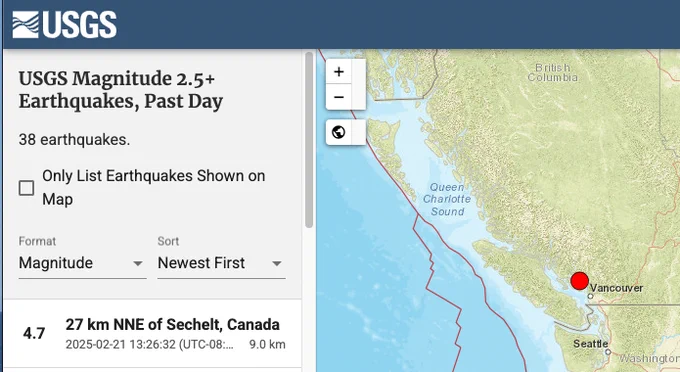Click the sidebar vertical scrollbar thumb
The height and width of the screenshot is (372, 680).
click(x=309, y=140)
